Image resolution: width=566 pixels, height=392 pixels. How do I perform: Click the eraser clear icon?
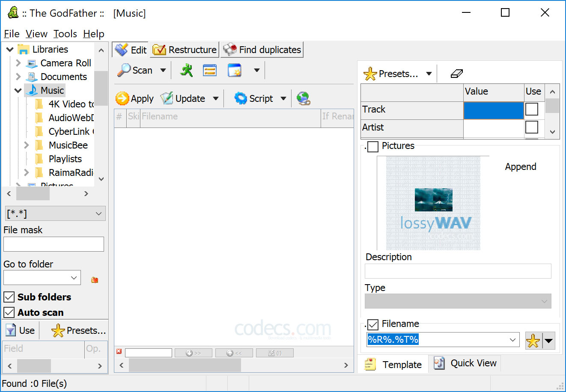pyautogui.click(x=457, y=74)
